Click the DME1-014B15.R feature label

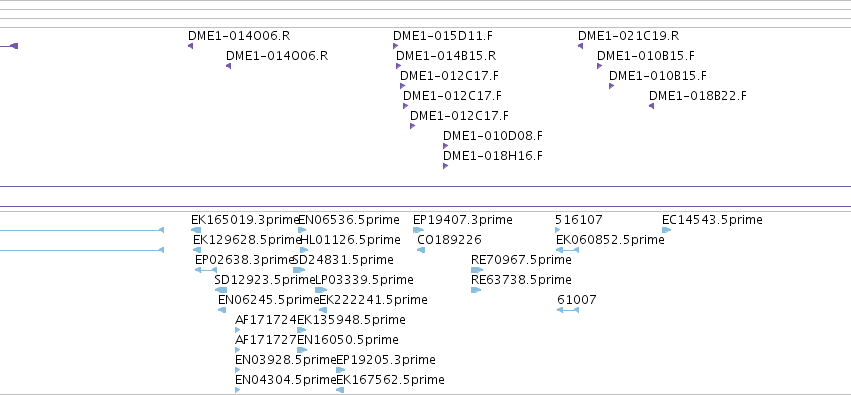tap(446, 56)
